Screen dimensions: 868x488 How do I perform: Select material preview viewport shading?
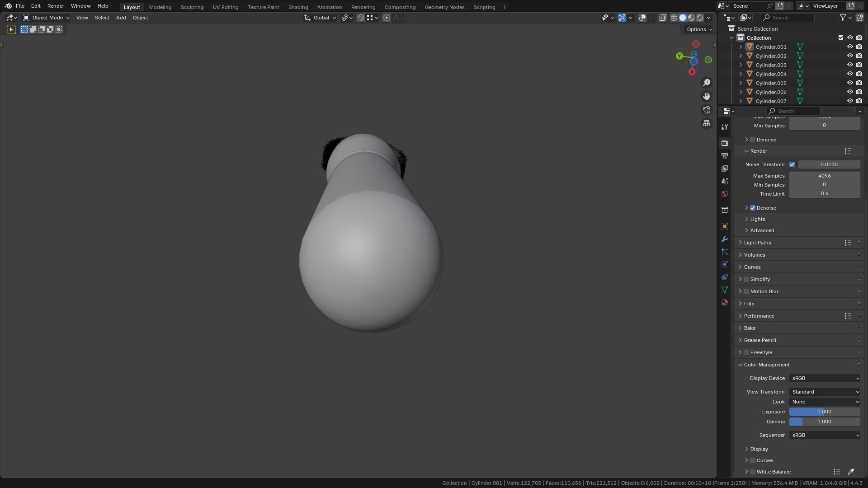pyautogui.click(x=691, y=18)
